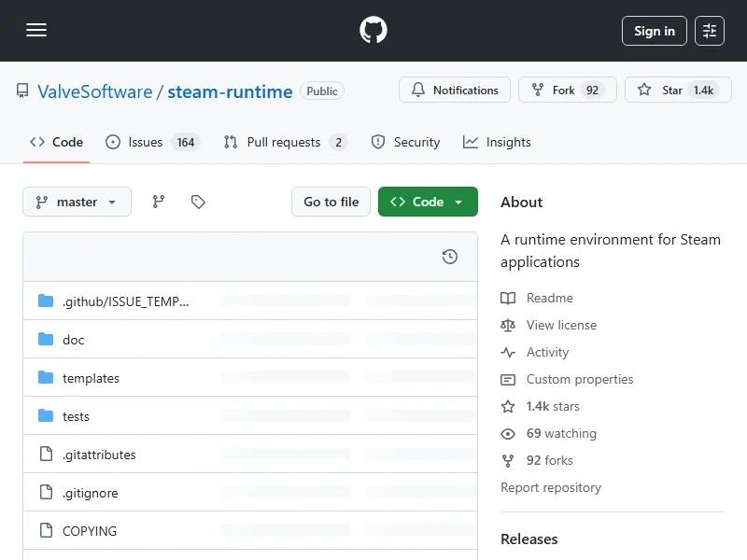Click the Report repository link
The height and width of the screenshot is (560, 747).
click(551, 487)
